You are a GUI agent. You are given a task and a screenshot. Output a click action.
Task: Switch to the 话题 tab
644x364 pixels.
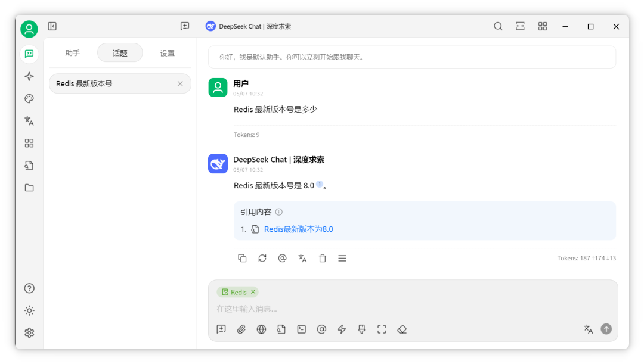click(x=120, y=53)
